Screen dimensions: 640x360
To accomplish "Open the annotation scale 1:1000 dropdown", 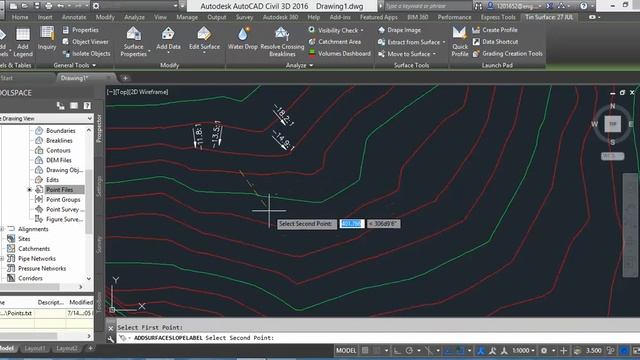I will 523,351.
